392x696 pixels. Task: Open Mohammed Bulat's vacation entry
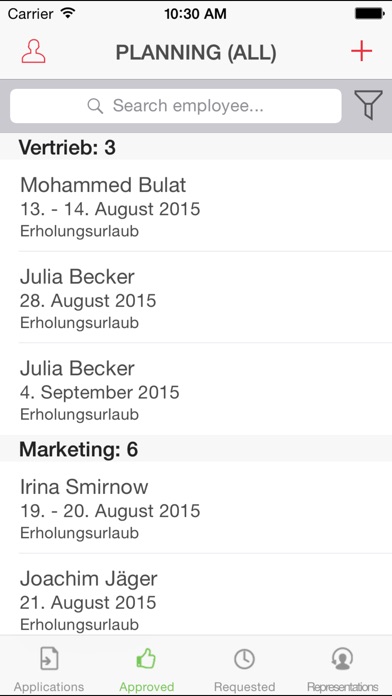(196, 206)
